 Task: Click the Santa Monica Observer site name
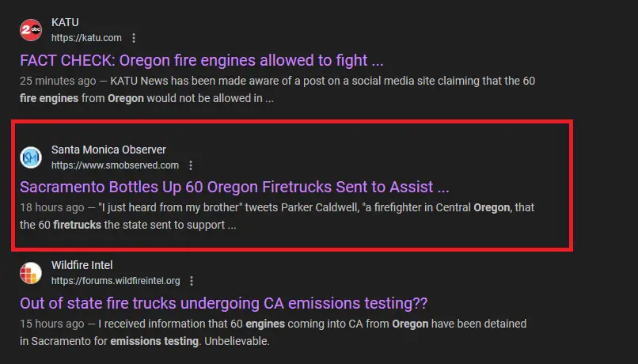108,150
